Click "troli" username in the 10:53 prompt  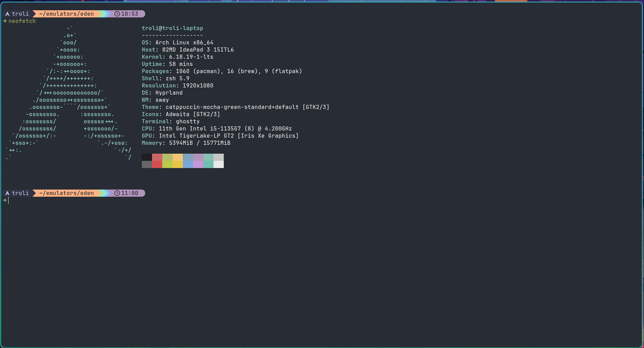click(x=20, y=14)
